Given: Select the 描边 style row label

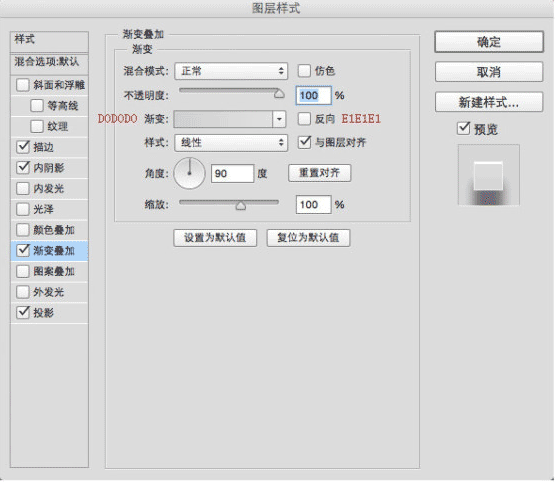Looking at the screenshot, I should pos(43,147).
